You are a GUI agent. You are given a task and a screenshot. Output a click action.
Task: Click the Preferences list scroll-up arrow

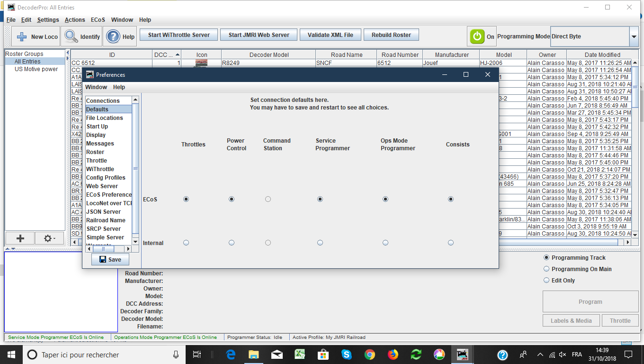click(x=135, y=100)
